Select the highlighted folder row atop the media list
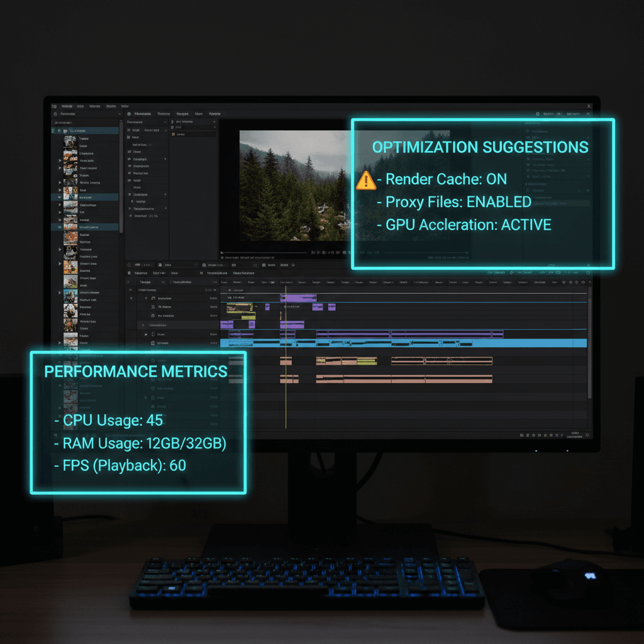Viewport: 644px width, 644px height. (85, 131)
